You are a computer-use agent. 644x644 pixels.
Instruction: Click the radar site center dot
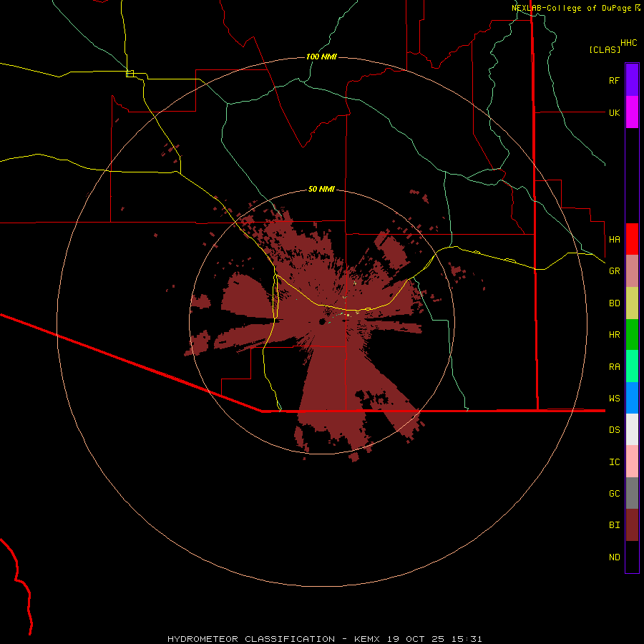pos(322,321)
